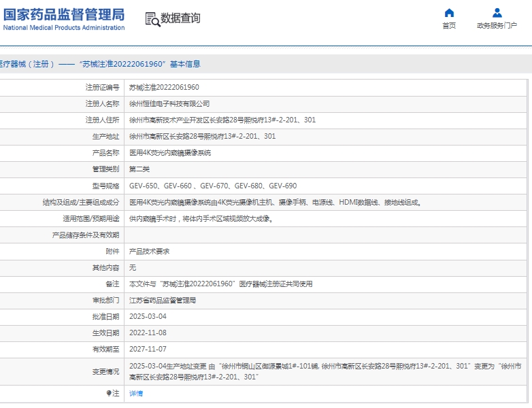Viewport: 532px width, 408px height.
Task: Click the 适用范围 intended use value
Action: pos(201,219)
